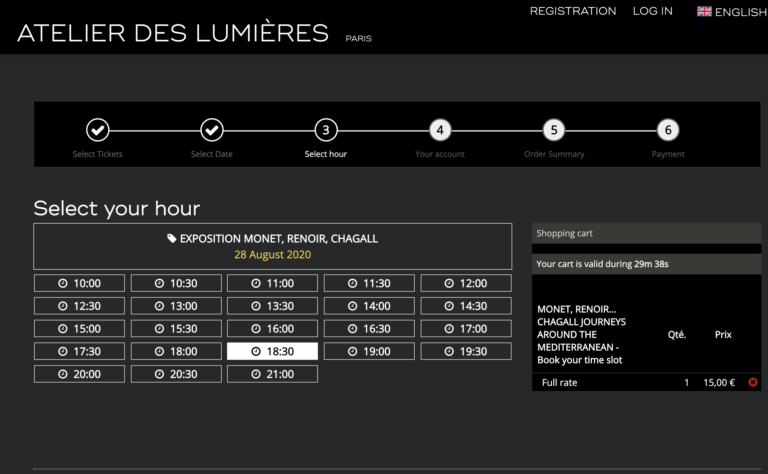Viewport: 768px width, 474px height.
Task: Remove Full rate ticket with red X
Action: point(753,382)
